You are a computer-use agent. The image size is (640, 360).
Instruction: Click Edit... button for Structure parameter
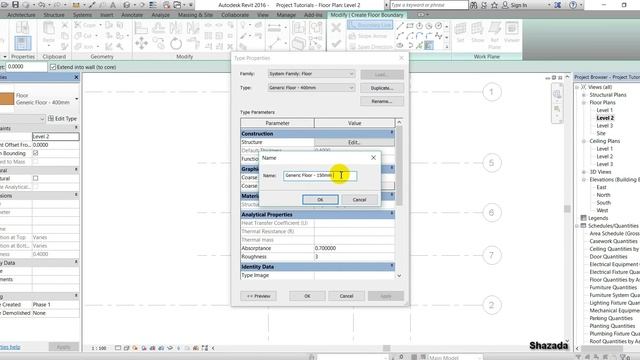354,142
